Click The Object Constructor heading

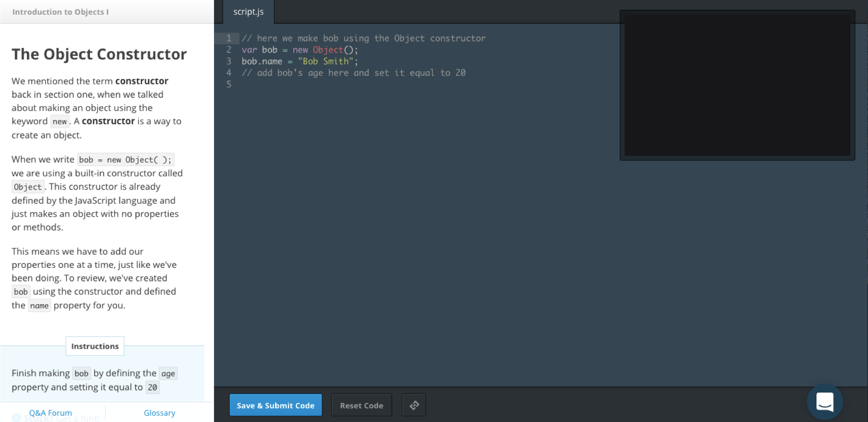[99, 54]
